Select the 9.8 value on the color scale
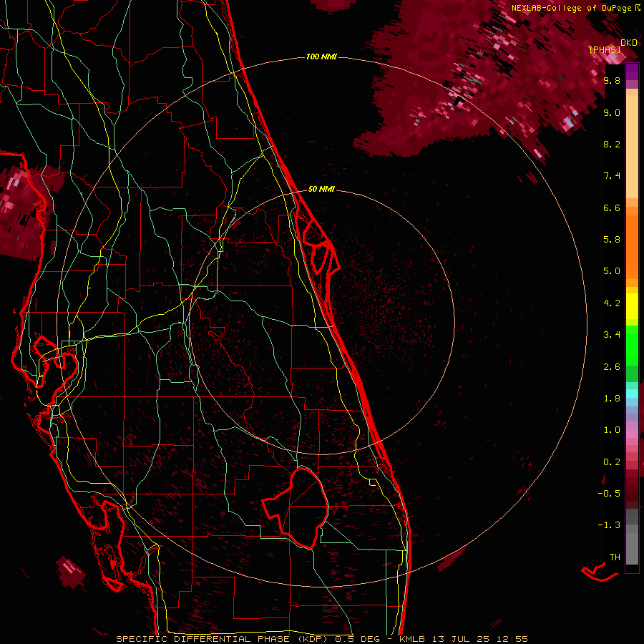Image resolution: width=644 pixels, height=644 pixels. point(612,80)
